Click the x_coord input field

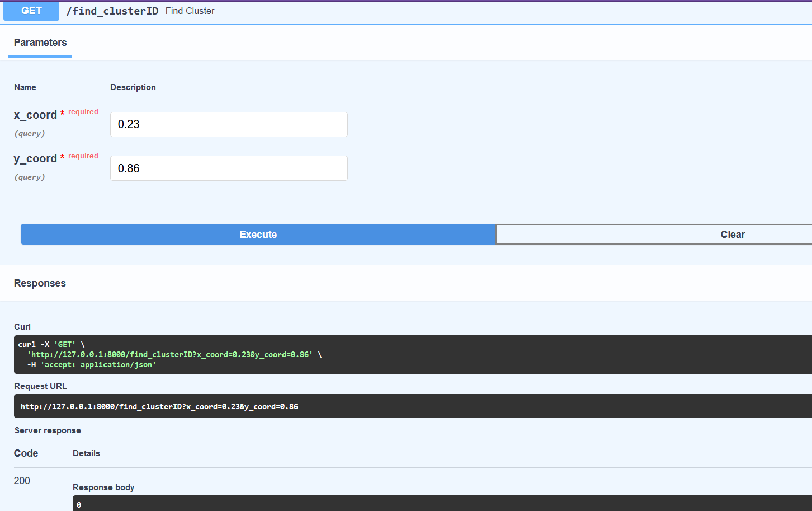(x=229, y=124)
